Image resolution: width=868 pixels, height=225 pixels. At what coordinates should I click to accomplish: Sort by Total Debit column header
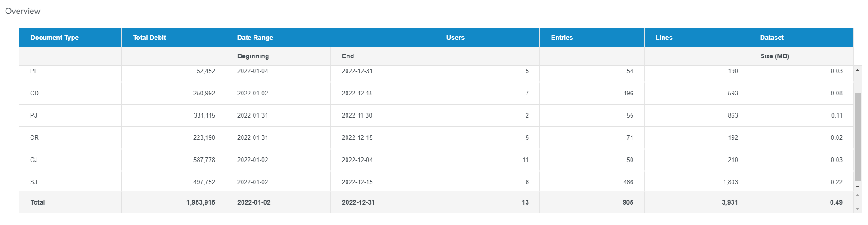149,37
